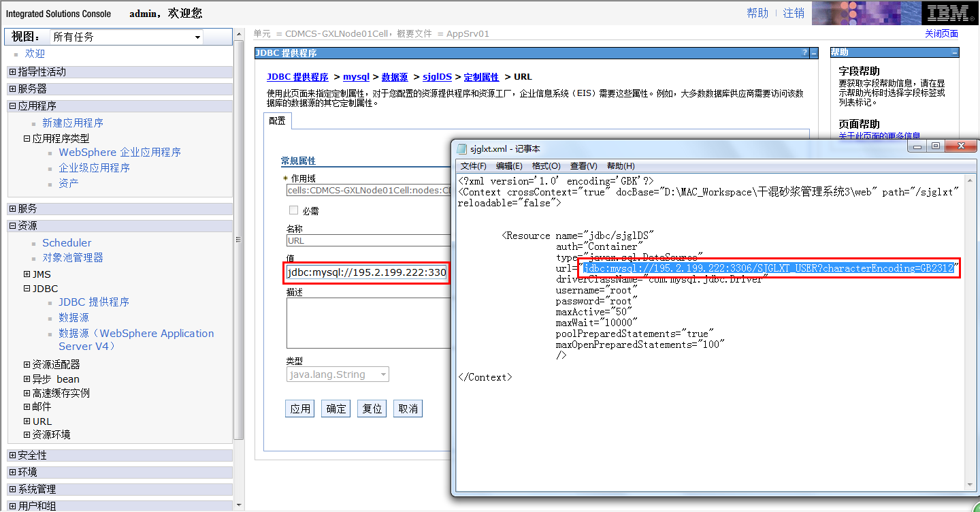Open the 视图 dropdown showing 所有任务
The image size is (980, 512).
coord(127,37)
